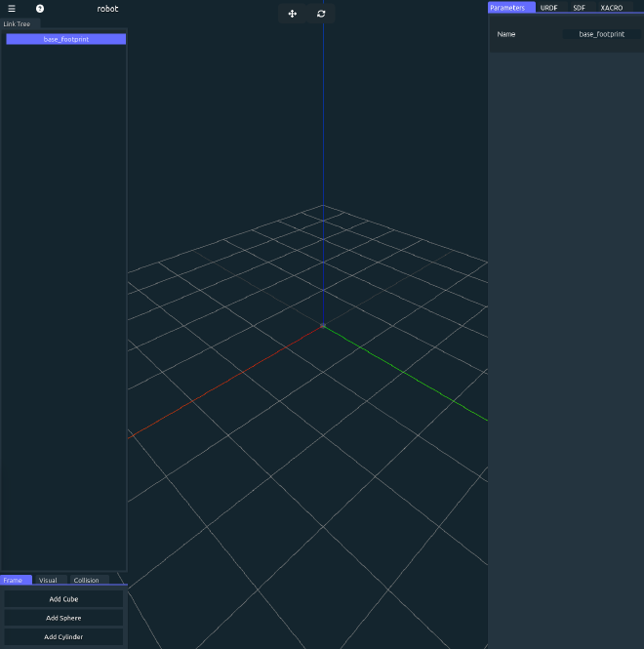Click the Add Cube button
Viewport: 644px width, 649px height.
click(x=63, y=599)
